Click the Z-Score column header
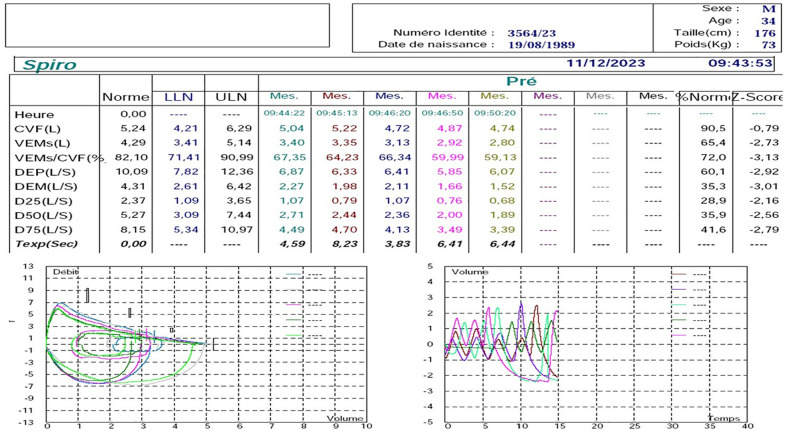The image size is (785, 436). 756,96
